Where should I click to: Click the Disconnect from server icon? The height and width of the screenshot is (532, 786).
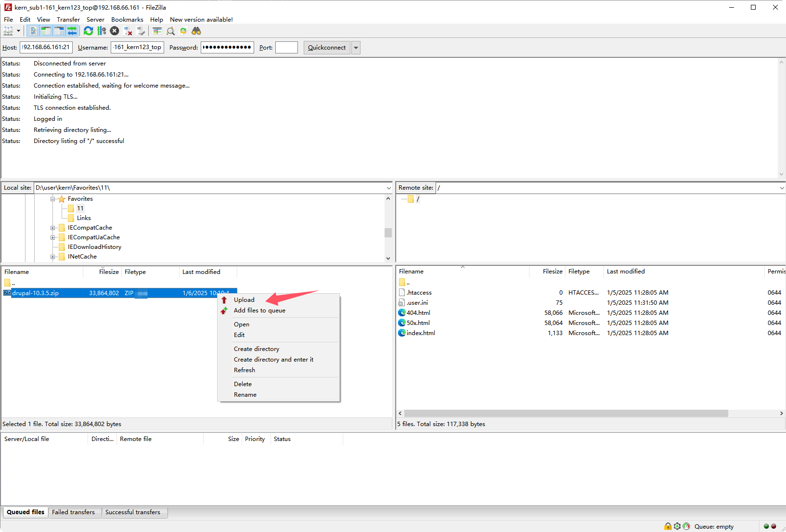click(128, 31)
